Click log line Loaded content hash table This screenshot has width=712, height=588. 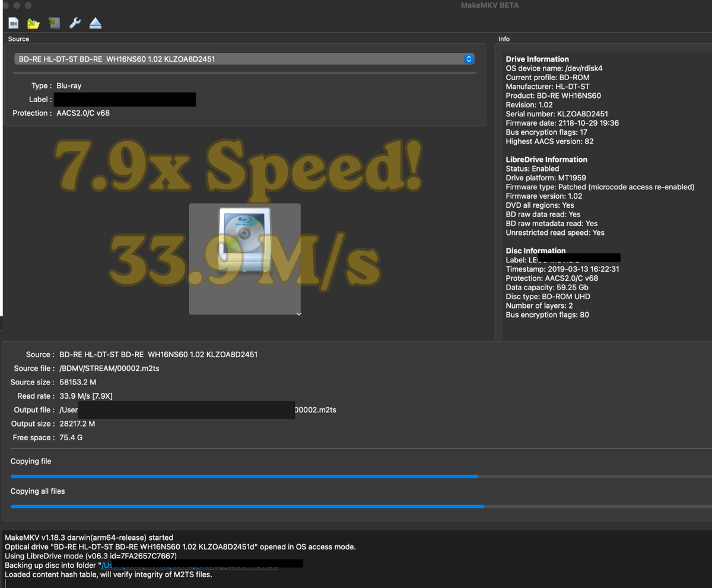109,574
